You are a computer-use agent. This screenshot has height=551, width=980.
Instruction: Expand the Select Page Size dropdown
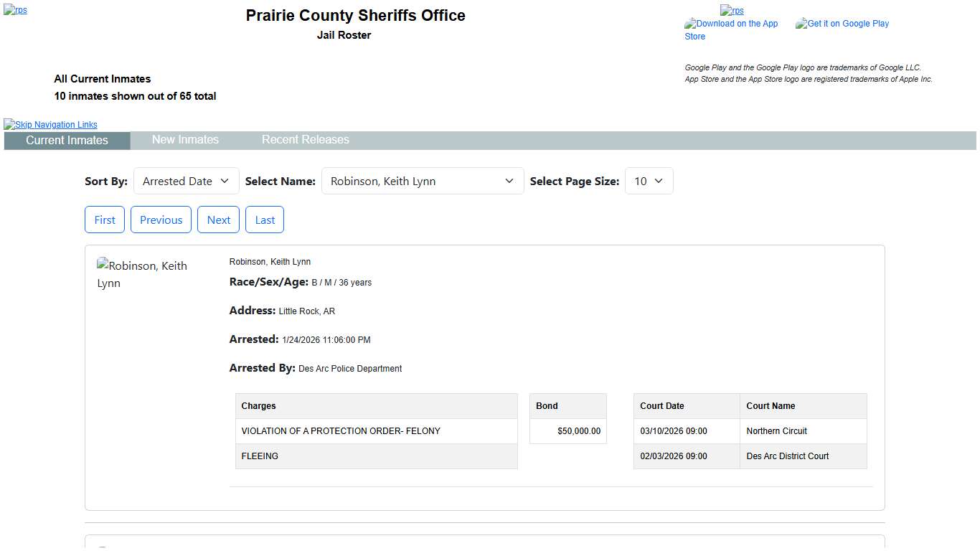[649, 182]
